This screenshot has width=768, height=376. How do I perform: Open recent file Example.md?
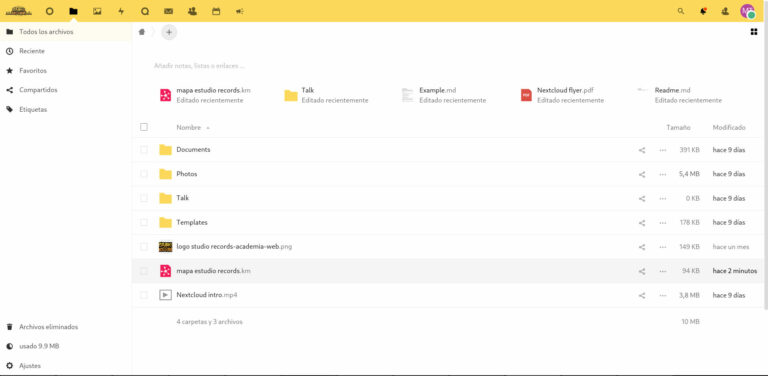pos(444,95)
